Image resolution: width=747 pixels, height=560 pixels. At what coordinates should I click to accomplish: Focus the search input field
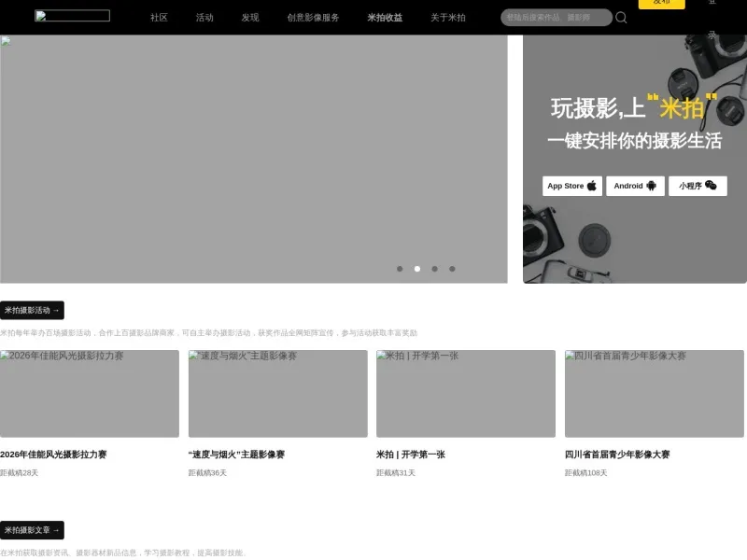point(557,18)
